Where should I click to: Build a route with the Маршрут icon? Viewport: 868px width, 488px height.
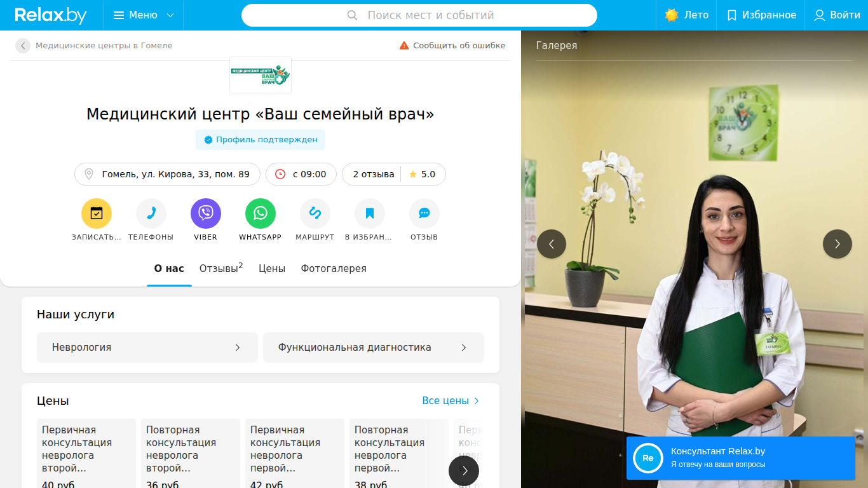(315, 213)
